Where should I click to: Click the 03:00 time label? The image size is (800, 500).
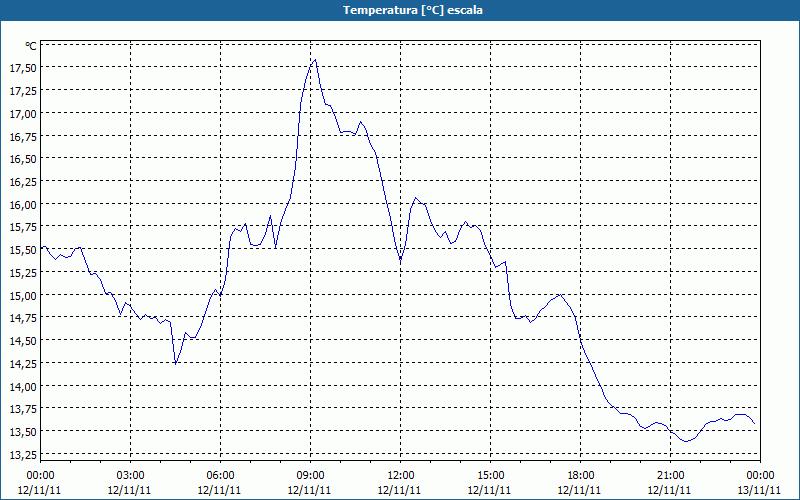tap(130, 476)
